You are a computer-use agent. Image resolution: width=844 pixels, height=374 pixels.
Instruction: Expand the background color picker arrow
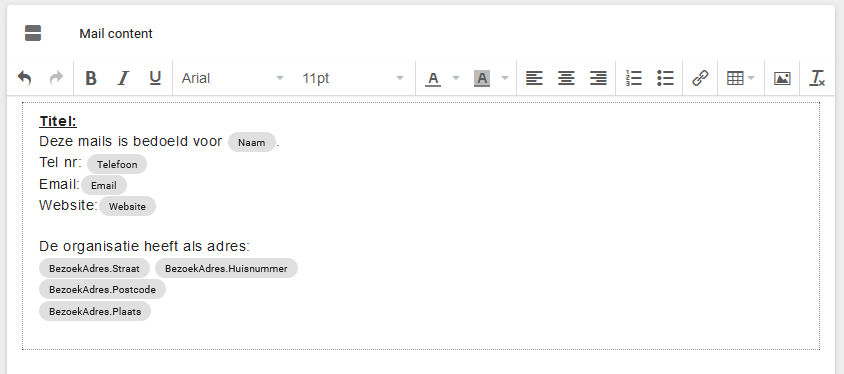pyautogui.click(x=505, y=79)
